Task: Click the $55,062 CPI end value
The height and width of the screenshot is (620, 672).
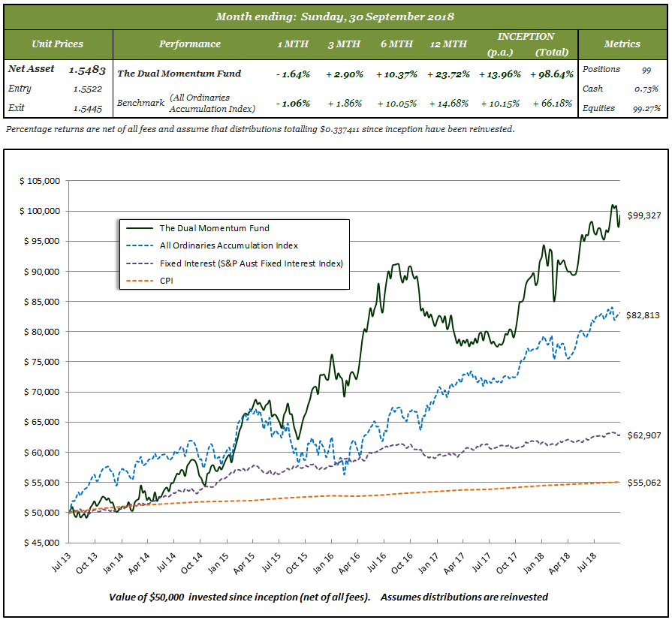Action: (643, 483)
